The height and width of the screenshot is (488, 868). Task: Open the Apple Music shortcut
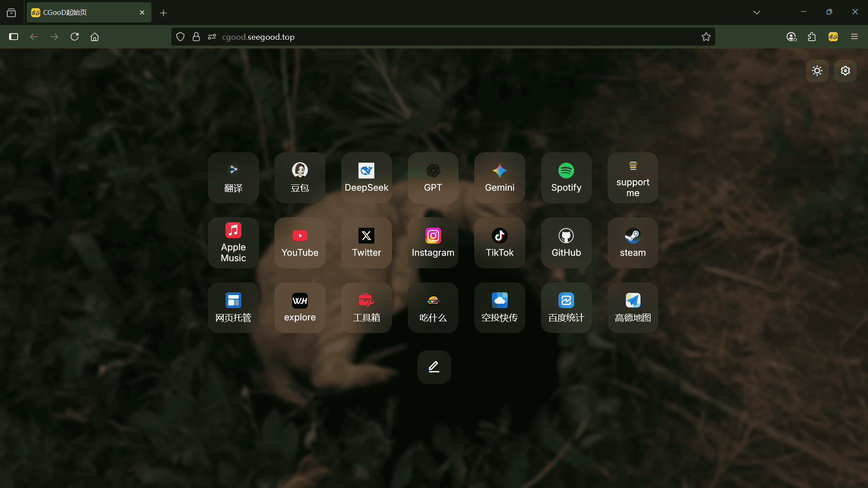click(233, 243)
